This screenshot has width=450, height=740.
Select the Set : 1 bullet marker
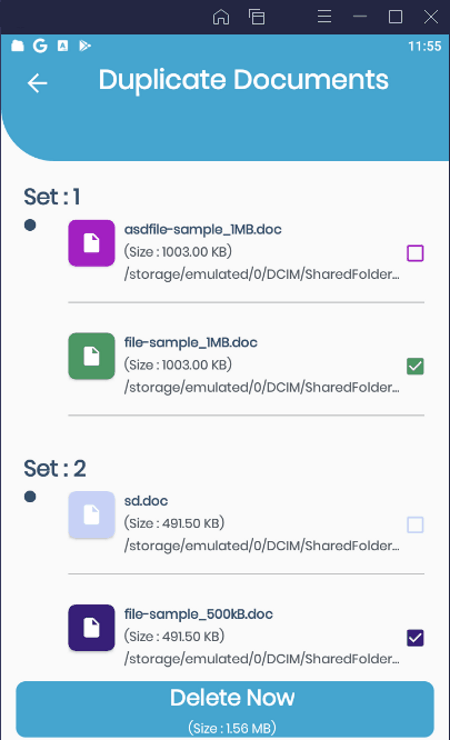coord(30,225)
